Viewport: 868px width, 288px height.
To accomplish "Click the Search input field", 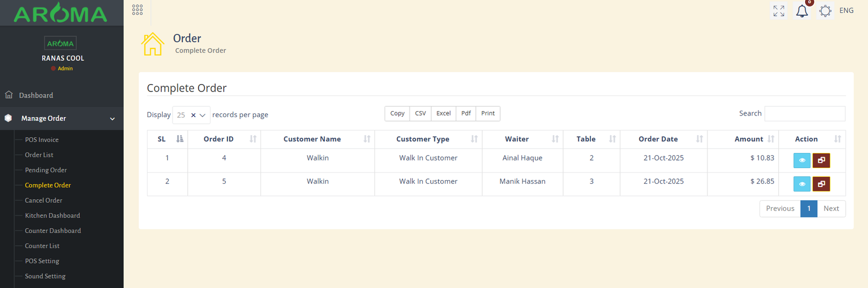I will click(x=805, y=113).
